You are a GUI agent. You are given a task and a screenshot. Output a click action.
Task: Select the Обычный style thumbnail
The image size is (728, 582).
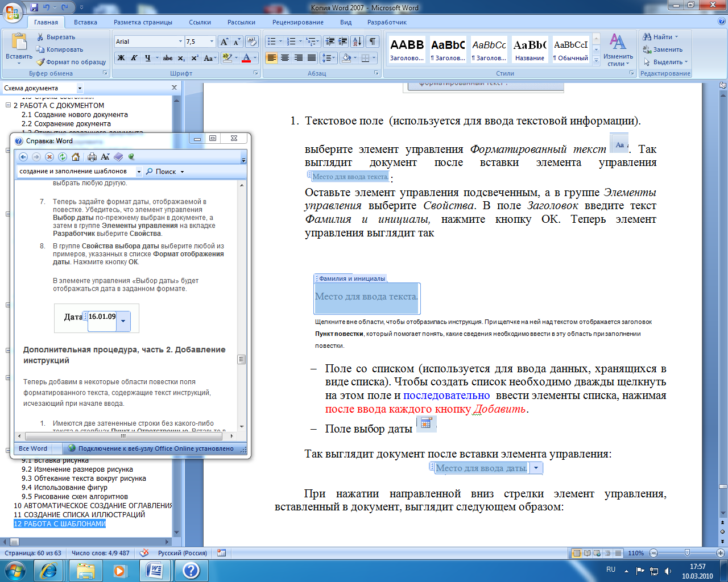(570, 49)
